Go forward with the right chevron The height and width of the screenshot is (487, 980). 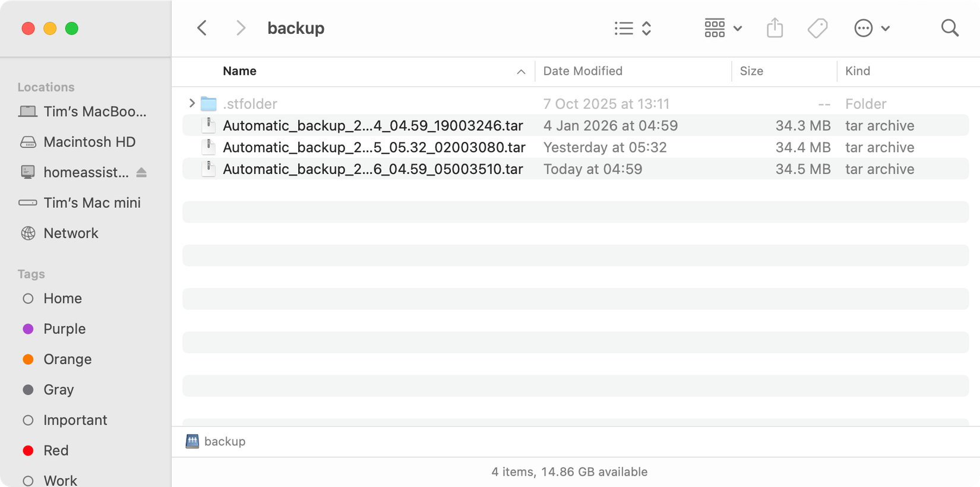point(241,28)
